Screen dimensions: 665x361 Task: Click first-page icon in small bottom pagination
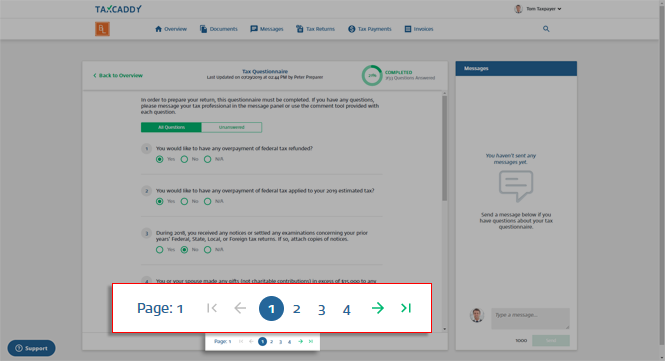(x=241, y=341)
